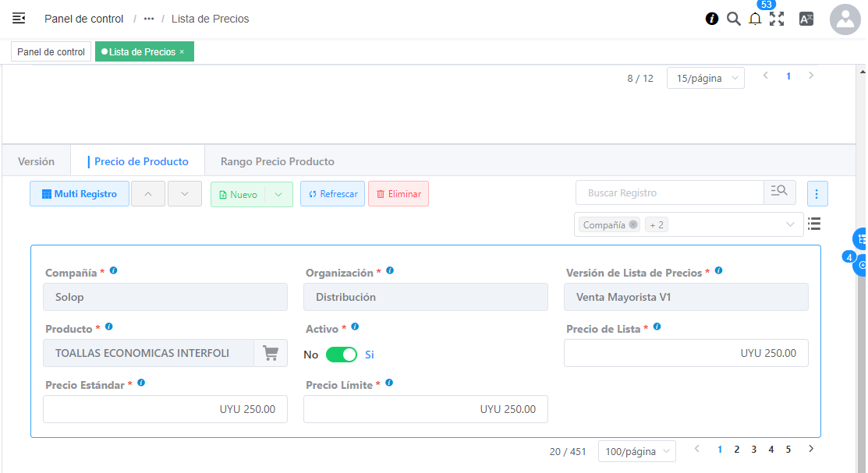Toggle the Activo switch

pyautogui.click(x=341, y=355)
